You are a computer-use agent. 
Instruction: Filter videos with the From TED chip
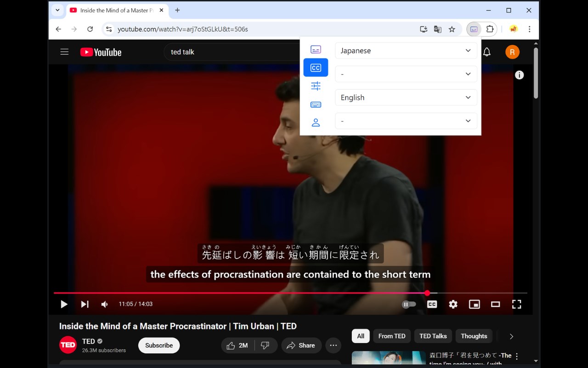(391, 336)
